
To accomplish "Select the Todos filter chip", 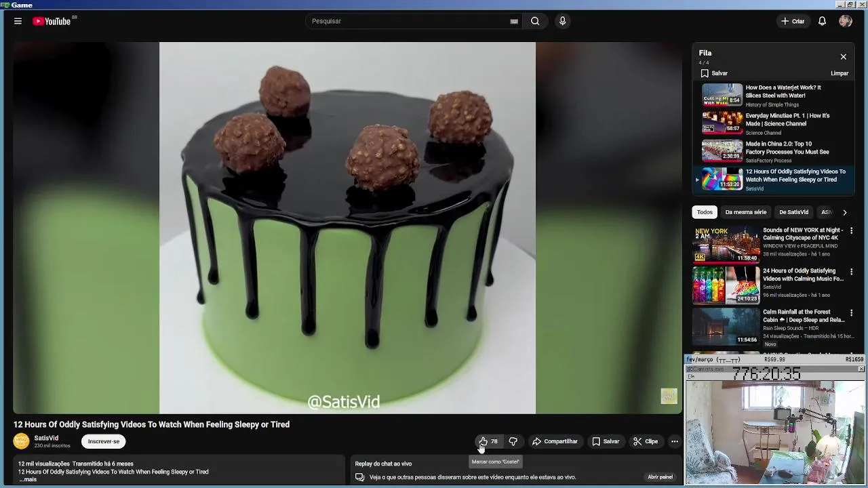I will pyautogui.click(x=705, y=212).
